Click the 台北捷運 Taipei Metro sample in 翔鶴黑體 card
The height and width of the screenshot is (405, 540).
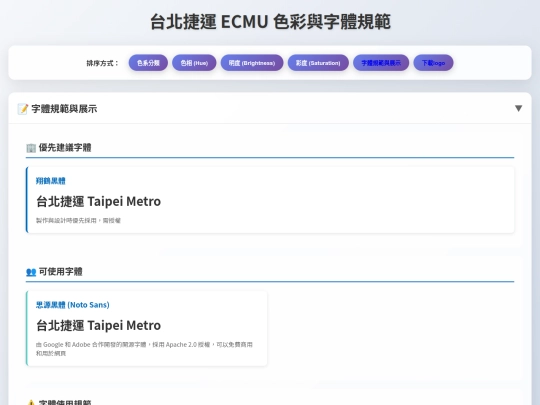[x=98, y=201]
